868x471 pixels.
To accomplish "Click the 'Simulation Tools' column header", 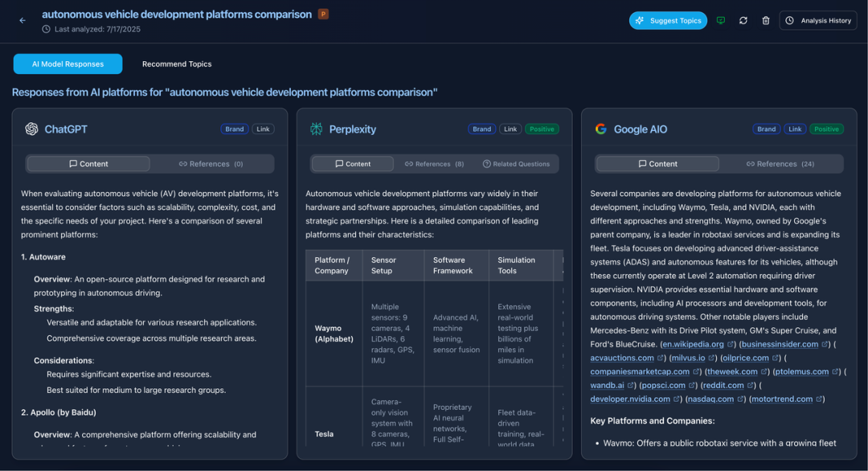I will point(521,266).
